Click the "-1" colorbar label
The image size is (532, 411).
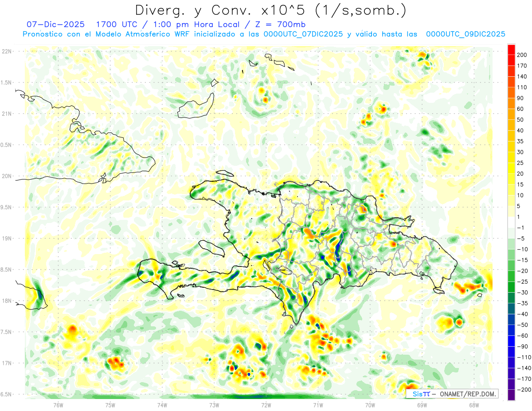pos(521,227)
